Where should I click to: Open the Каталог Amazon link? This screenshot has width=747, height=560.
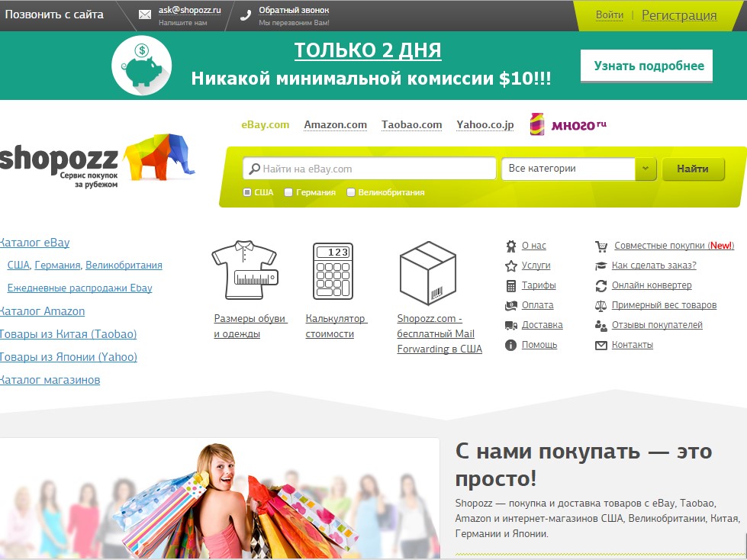pyautogui.click(x=43, y=311)
